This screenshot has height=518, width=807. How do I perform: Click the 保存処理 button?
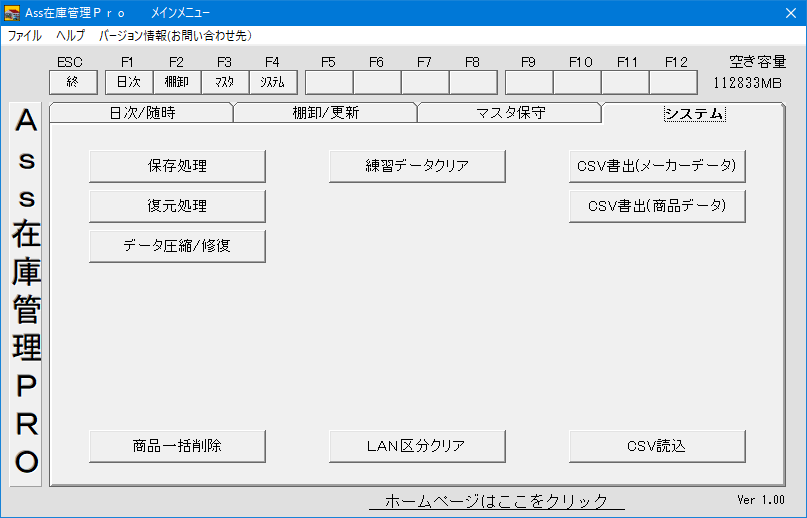[177, 166]
